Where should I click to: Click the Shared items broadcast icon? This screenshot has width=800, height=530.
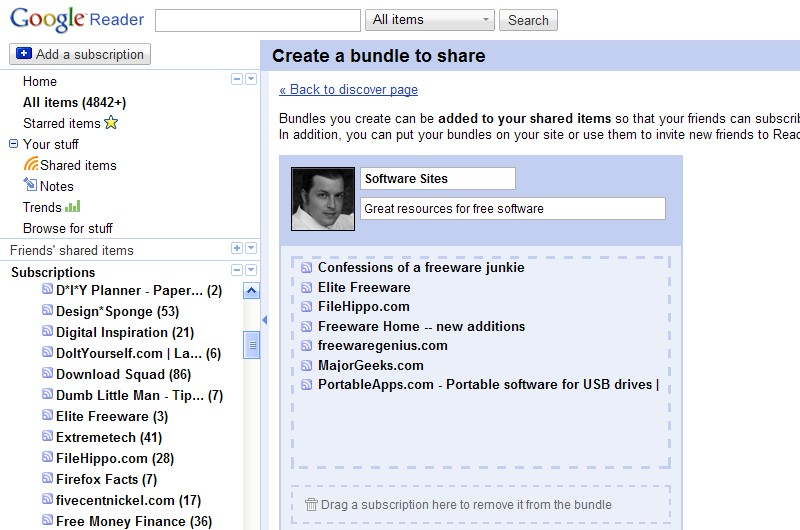(31, 164)
